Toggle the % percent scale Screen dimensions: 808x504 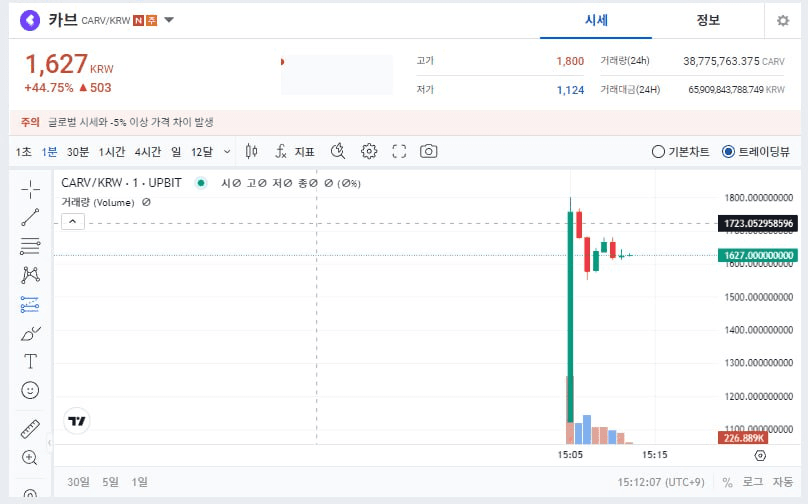(x=727, y=482)
